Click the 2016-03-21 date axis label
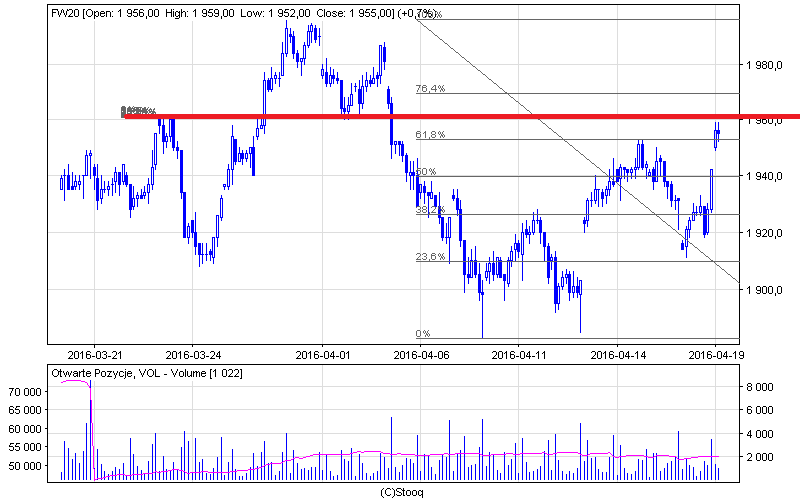Viewport: 800px width, 500px height. (x=95, y=355)
